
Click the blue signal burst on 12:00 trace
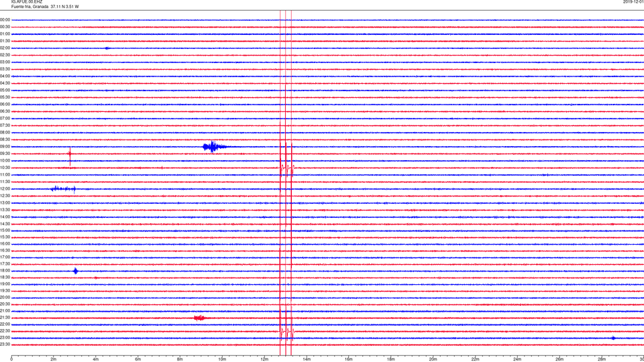[x=63, y=189]
